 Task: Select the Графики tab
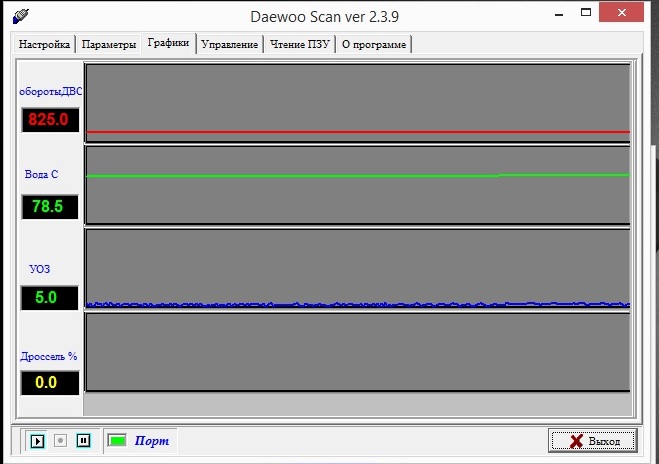click(168, 43)
